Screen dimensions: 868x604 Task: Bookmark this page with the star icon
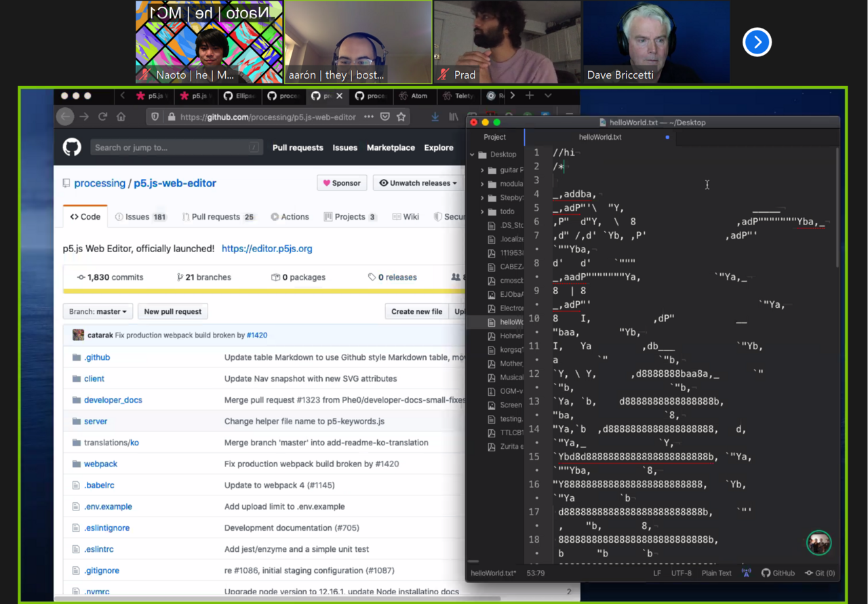click(x=401, y=117)
